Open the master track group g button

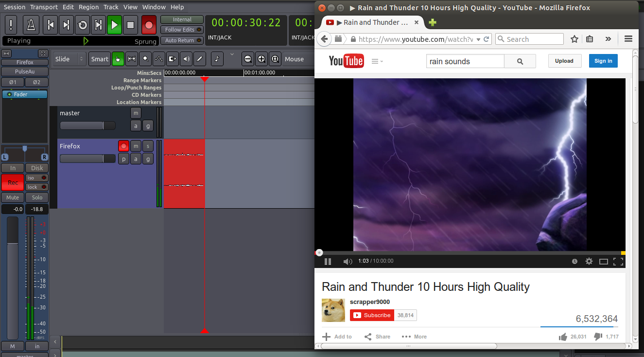pyautogui.click(x=148, y=125)
